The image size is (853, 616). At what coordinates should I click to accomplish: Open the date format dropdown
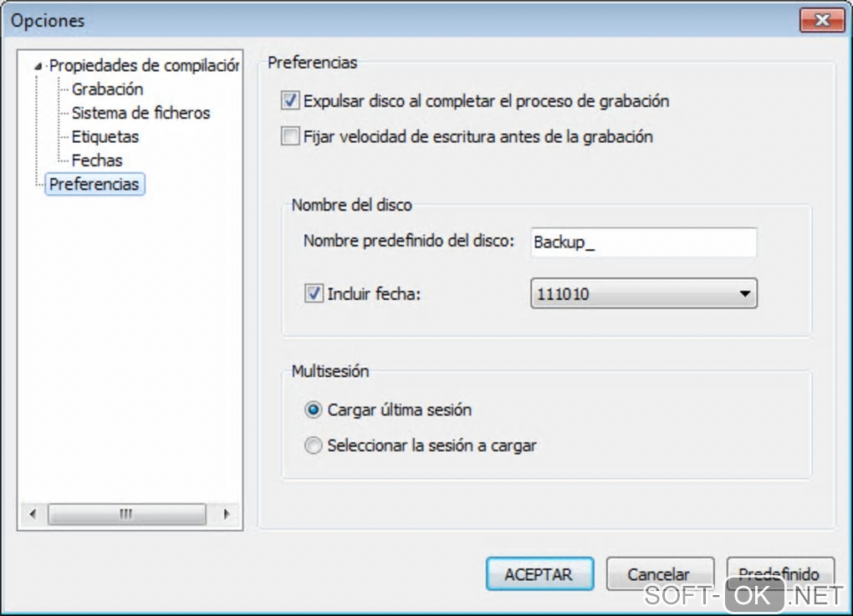(x=744, y=294)
